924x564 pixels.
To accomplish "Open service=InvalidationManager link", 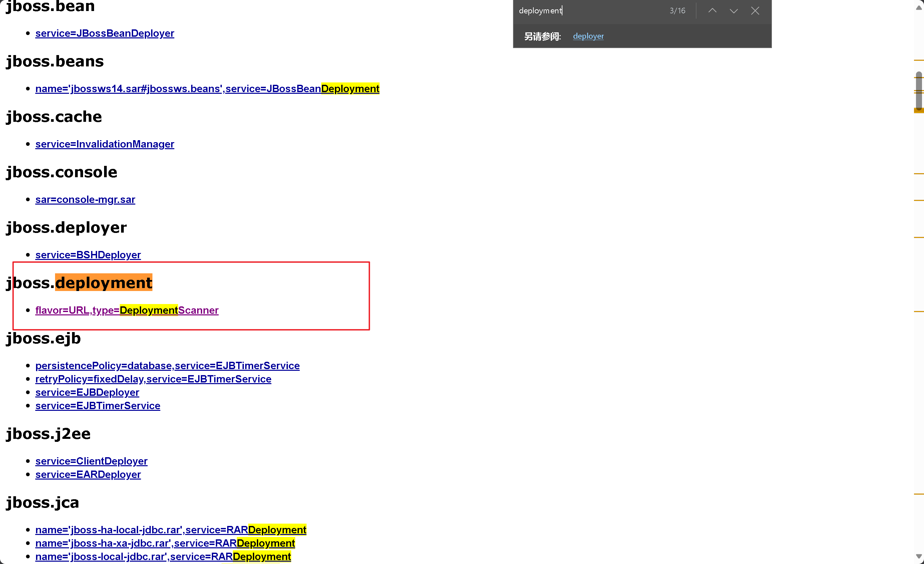I will tap(105, 144).
